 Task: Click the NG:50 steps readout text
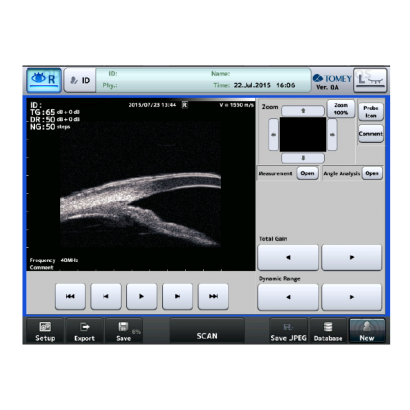pos(50,127)
